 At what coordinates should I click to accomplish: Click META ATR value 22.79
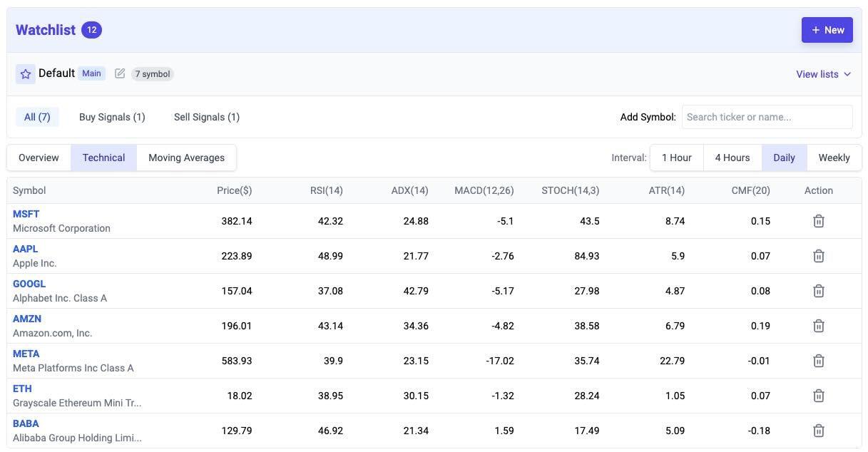(673, 361)
